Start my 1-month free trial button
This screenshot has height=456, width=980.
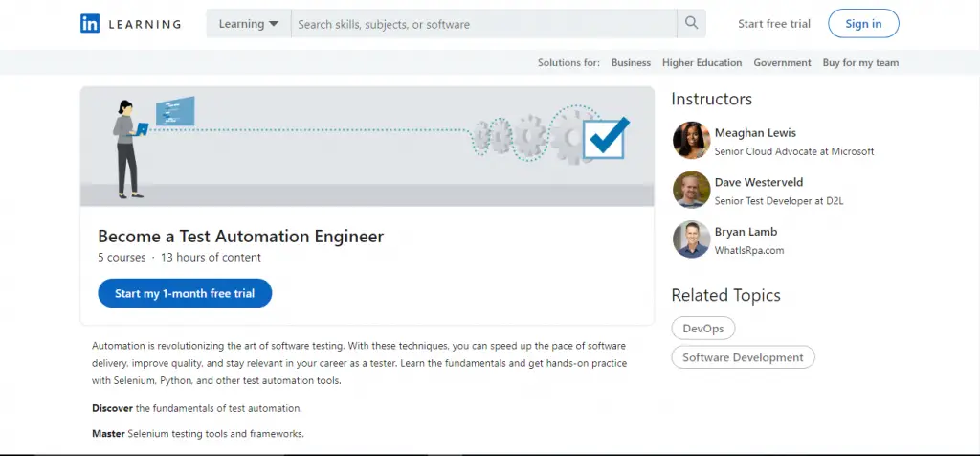[185, 293]
